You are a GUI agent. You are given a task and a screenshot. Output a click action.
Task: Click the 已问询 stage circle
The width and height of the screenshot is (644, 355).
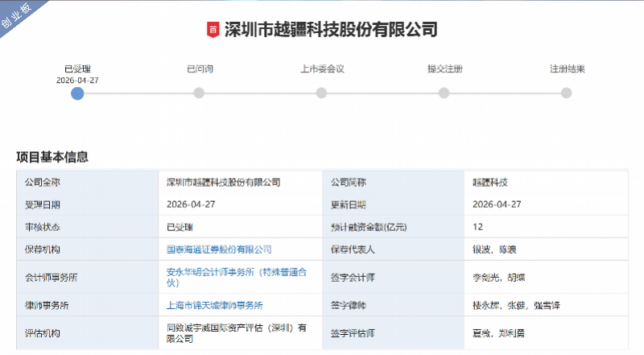[x=199, y=93]
